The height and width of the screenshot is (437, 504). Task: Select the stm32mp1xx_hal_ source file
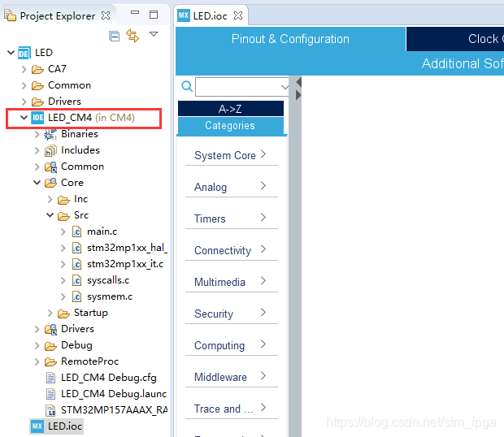click(x=127, y=248)
